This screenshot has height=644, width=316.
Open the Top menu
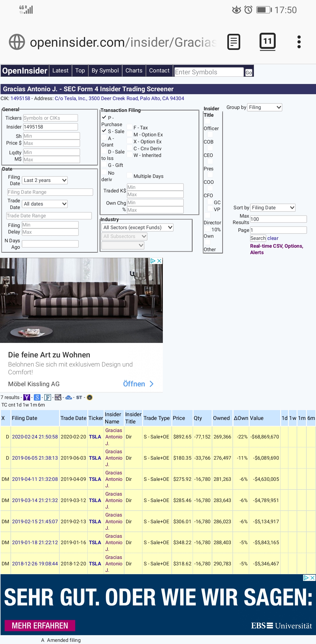pos(80,71)
